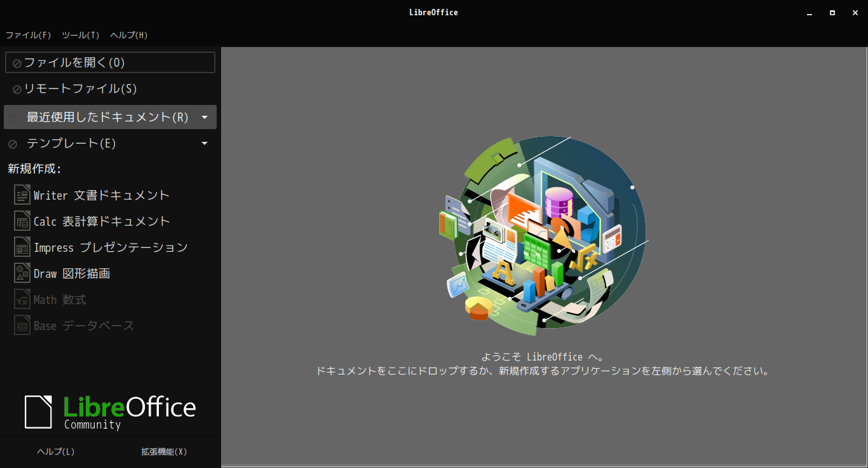Create a new Draw 図形描画
The image size is (868, 468).
pos(72,273)
